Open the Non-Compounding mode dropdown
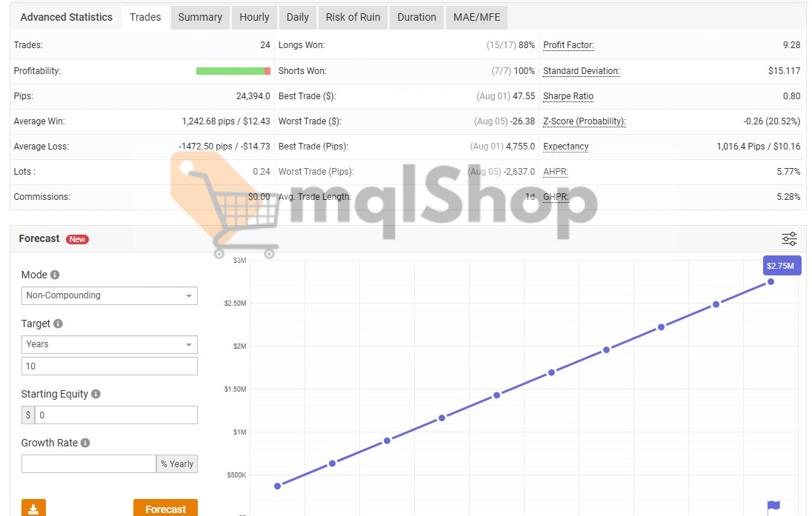The height and width of the screenshot is (516, 812). point(110,295)
